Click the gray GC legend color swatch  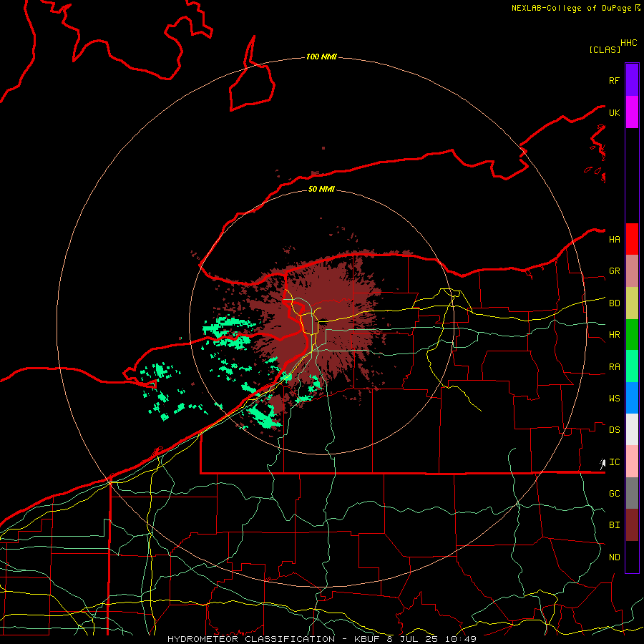[632, 493]
